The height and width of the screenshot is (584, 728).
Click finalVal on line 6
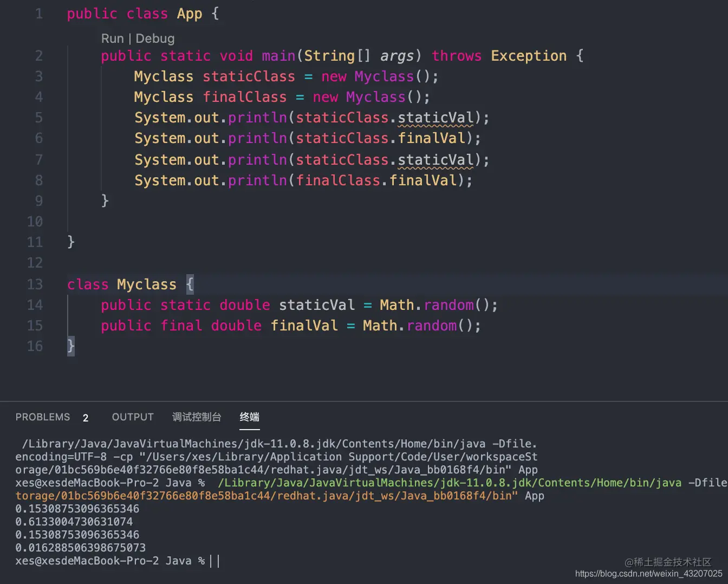click(x=432, y=139)
